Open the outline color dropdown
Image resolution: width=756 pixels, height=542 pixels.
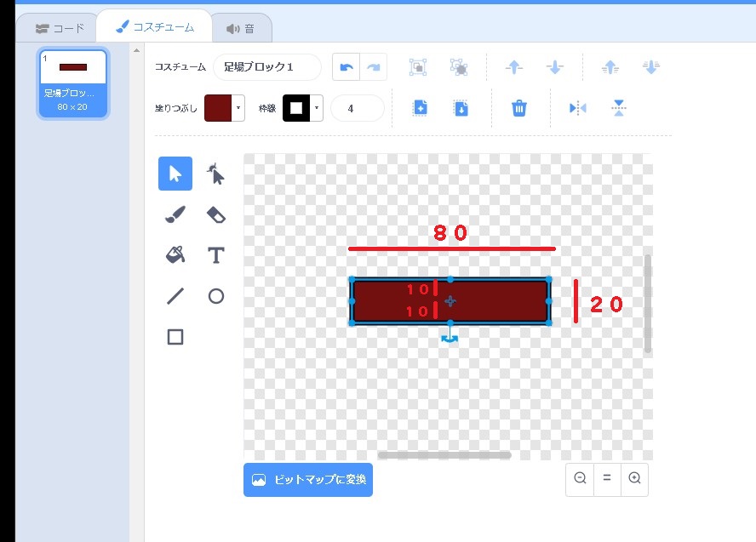(317, 108)
